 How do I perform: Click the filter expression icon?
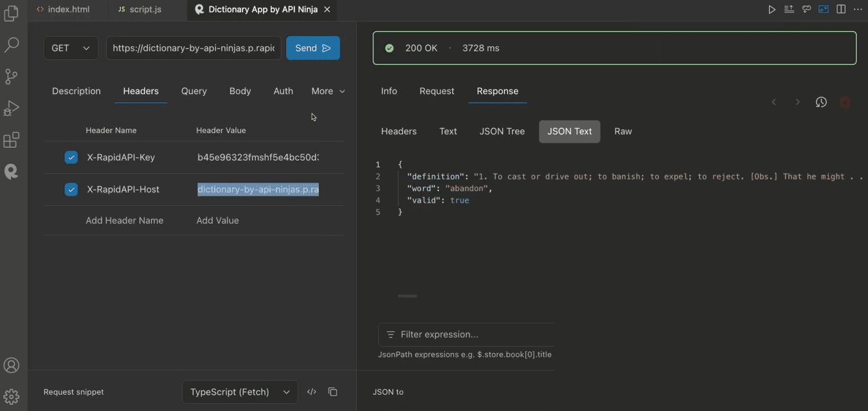[390, 334]
